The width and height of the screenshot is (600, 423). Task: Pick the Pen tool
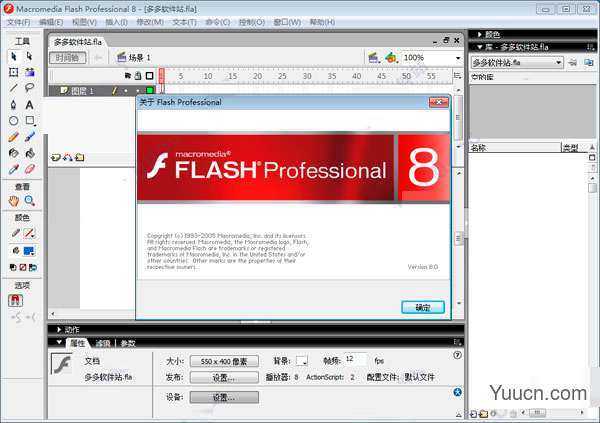tap(14, 105)
